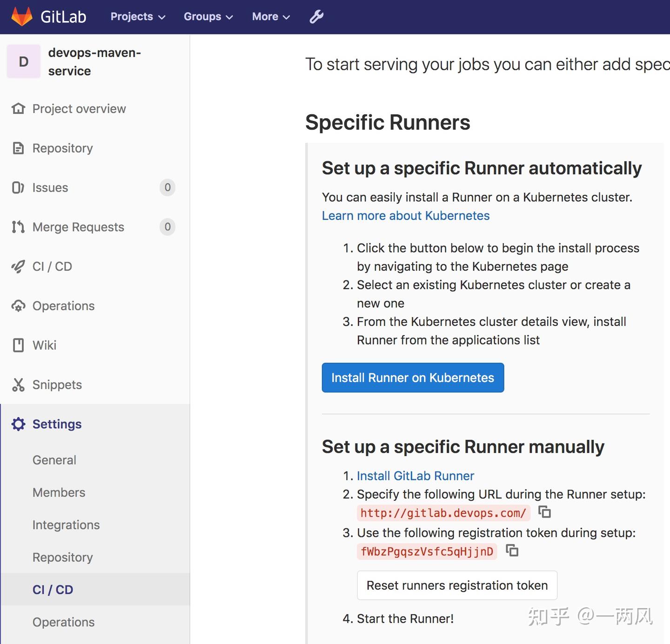Expand the More menu
Viewport: 670px width, 644px height.
[x=270, y=16]
